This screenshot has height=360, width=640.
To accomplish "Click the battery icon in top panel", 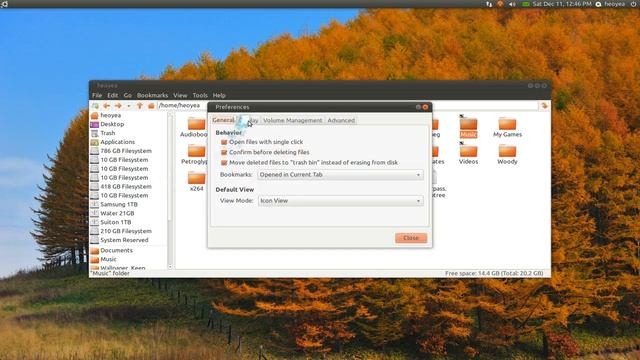I will [526, 4].
